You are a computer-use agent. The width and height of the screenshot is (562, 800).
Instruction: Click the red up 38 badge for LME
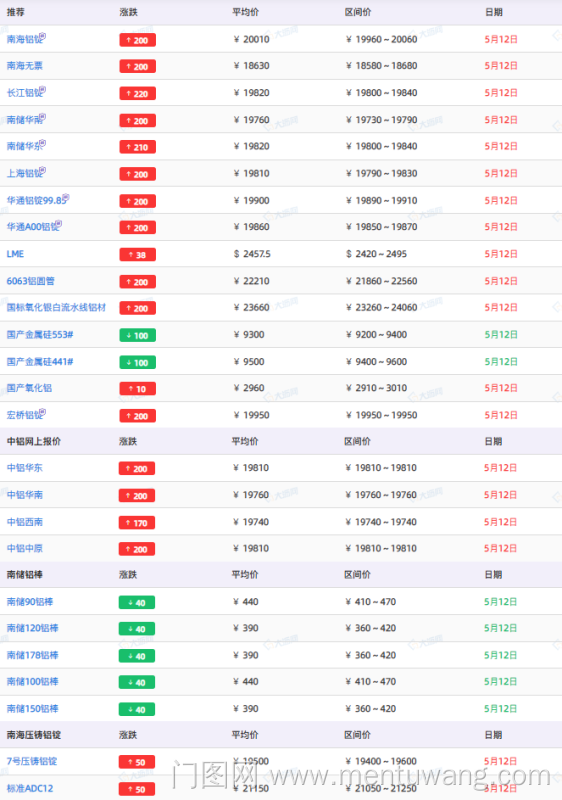(x=138, y=255)
